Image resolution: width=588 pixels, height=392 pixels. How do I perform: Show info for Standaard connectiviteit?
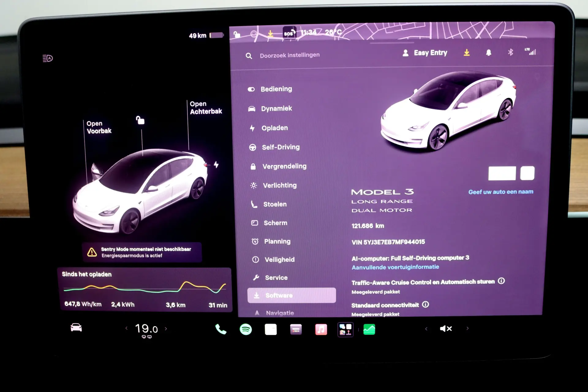click(426, 304)
